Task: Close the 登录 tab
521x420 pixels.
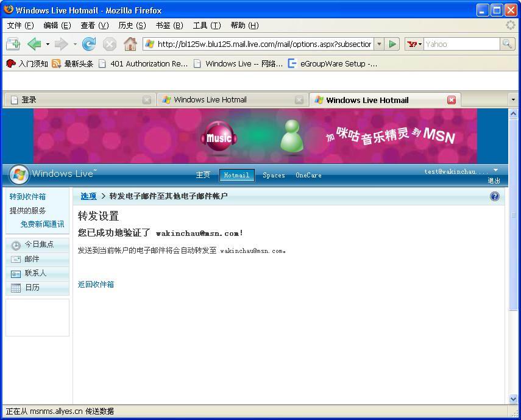Action: pyautogui.click(x=146, y=100)
